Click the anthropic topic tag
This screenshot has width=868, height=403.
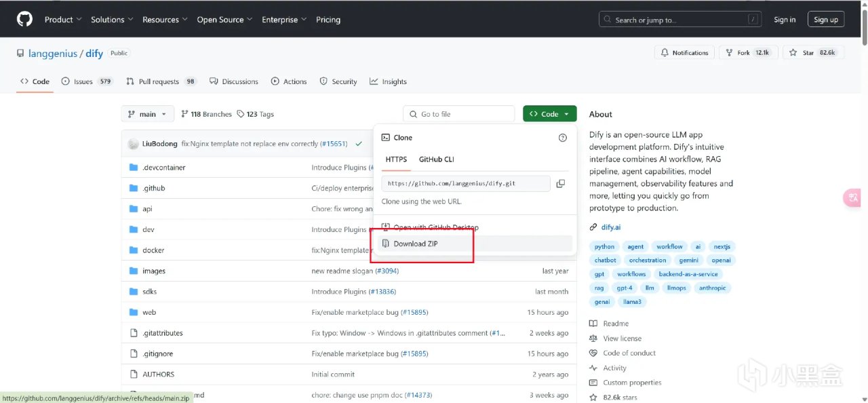(x=712, y=288)
